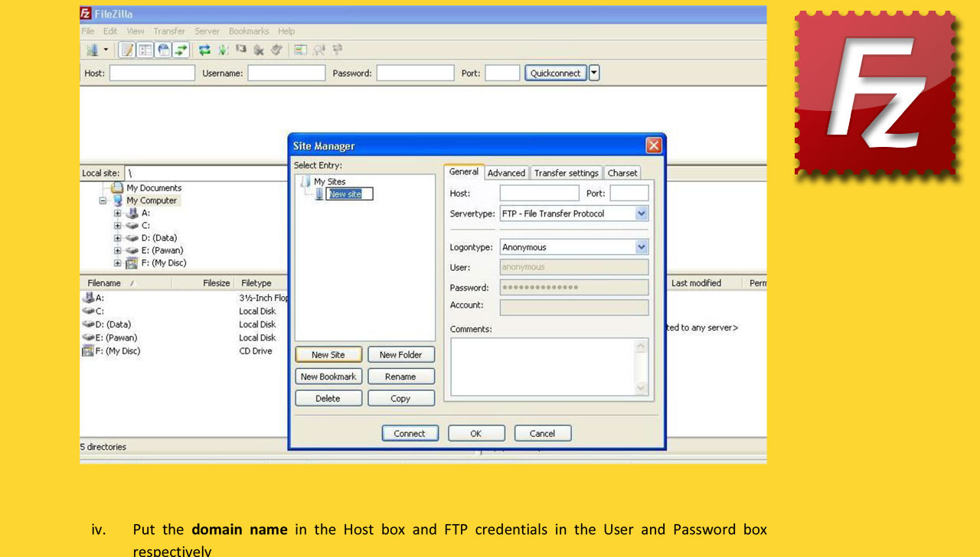Viewport: 980px width, 557px height.
Task: Click the Connect button
Action: tap(410, 433)
